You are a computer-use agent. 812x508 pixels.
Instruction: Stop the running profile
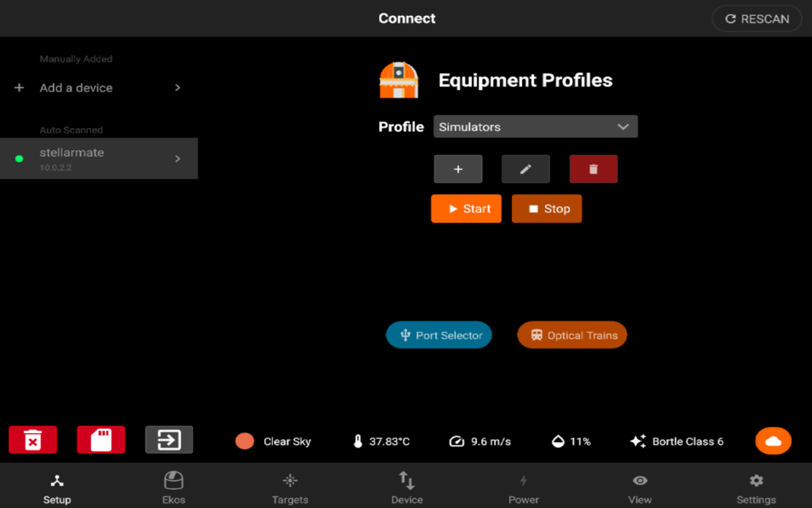pyautogui.click(x=547, y=209)
